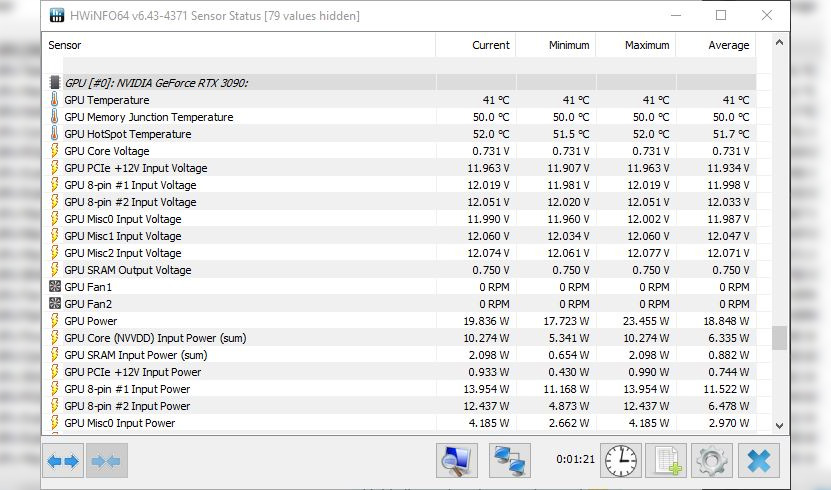831x490 pixels.
Task: Click lightning icon beside GPU Core Voltage
Action: [54, 150]
